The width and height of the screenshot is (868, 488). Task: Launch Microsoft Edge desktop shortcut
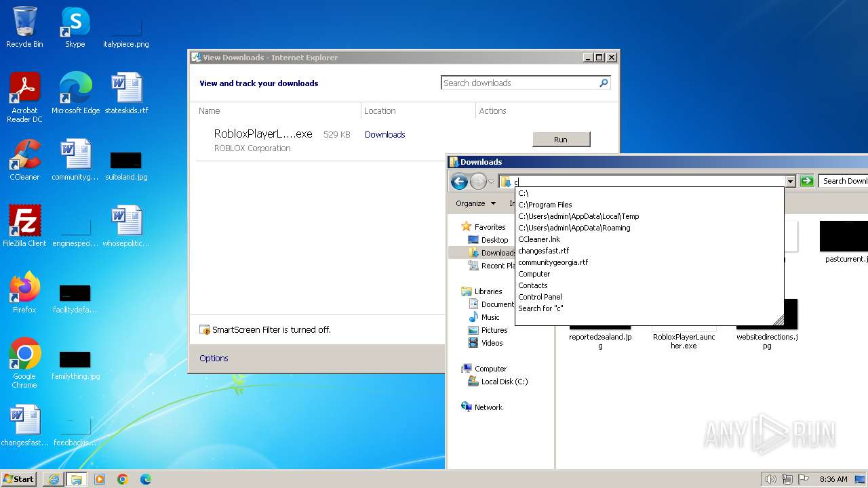coord(75,94)
